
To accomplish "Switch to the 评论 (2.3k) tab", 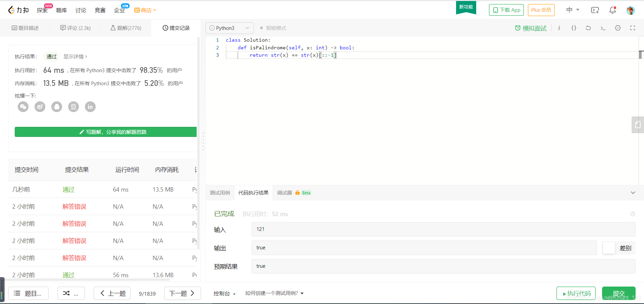I will tap(76, 28).
